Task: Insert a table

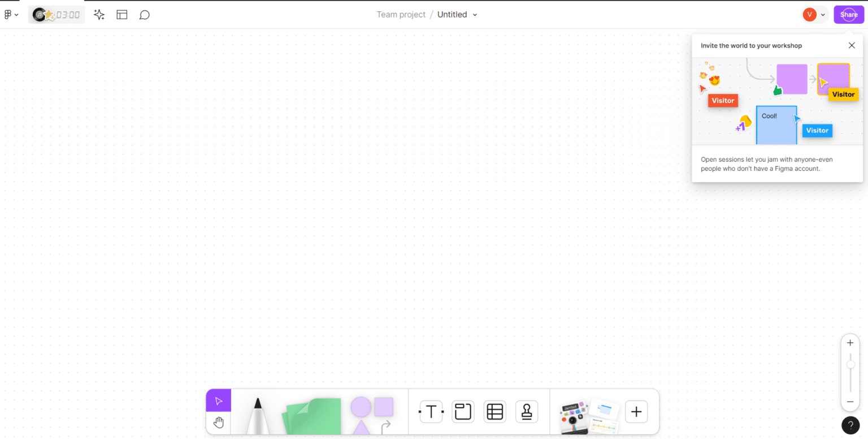Action: point(494,412)
